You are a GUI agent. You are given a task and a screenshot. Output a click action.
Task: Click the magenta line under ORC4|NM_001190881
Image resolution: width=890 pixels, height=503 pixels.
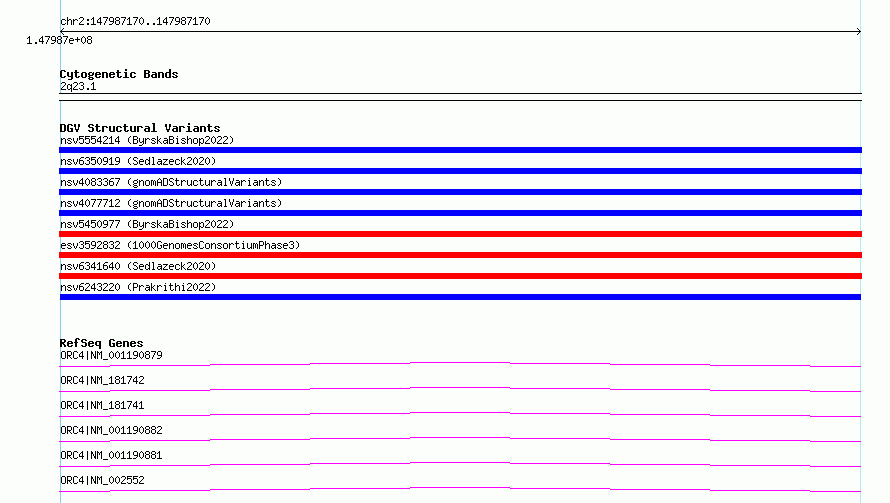[x=460, y=464]
